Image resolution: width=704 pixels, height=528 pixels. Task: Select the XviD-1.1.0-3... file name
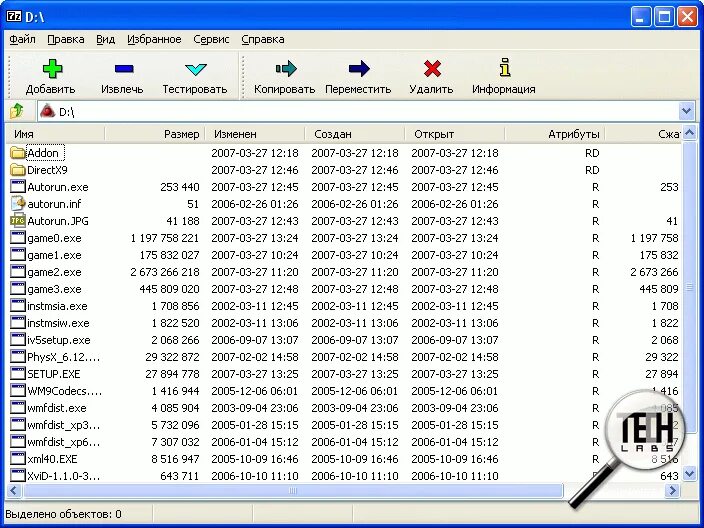[x=64, y=476]
